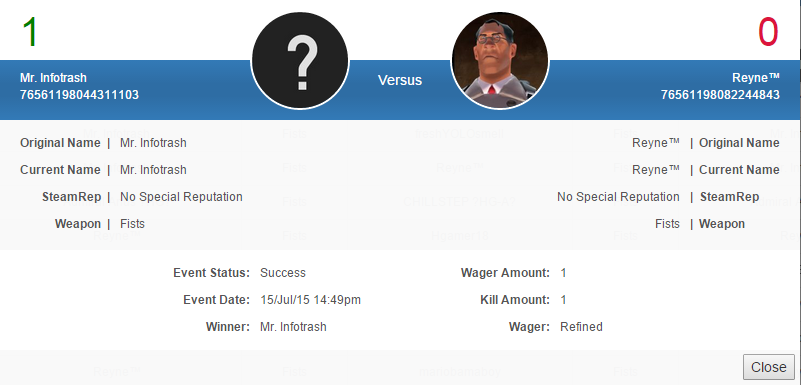
Task: Click Reyne's Medic profile avatar
Action: click(500, 61)
